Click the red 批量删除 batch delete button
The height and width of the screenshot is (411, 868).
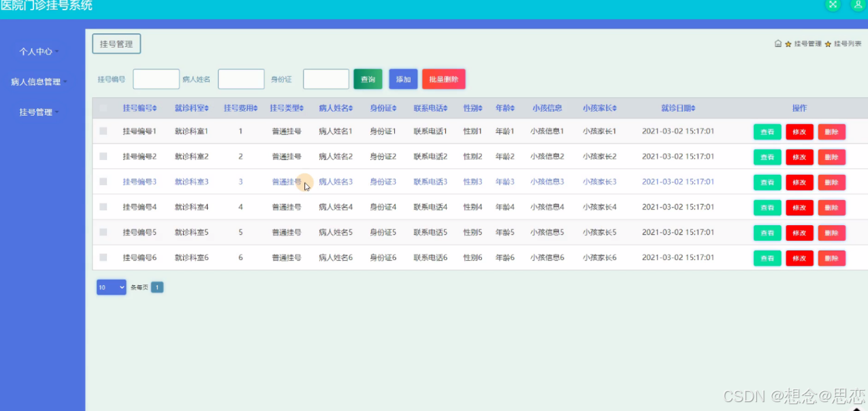pos(444,79)
